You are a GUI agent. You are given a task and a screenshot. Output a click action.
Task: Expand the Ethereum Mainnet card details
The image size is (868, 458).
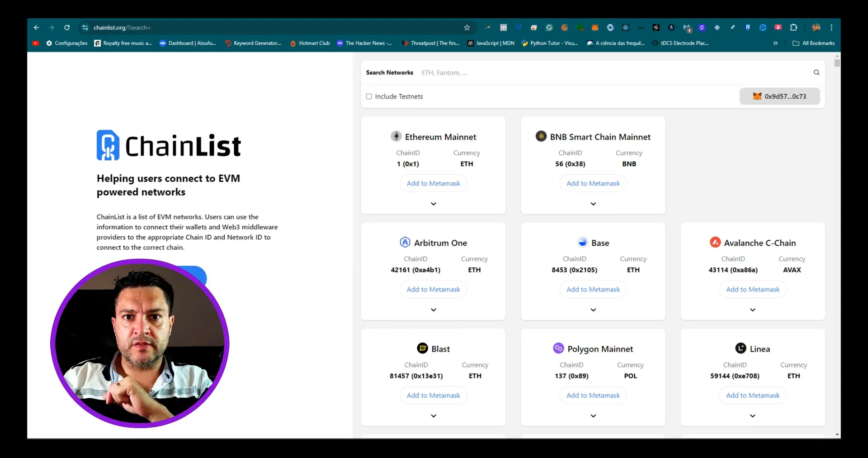click(434, 204)
